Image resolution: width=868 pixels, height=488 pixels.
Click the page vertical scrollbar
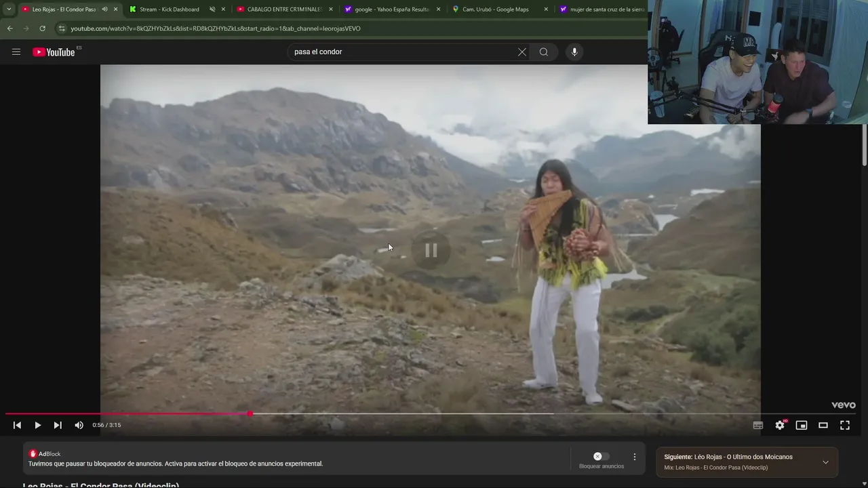865,144
